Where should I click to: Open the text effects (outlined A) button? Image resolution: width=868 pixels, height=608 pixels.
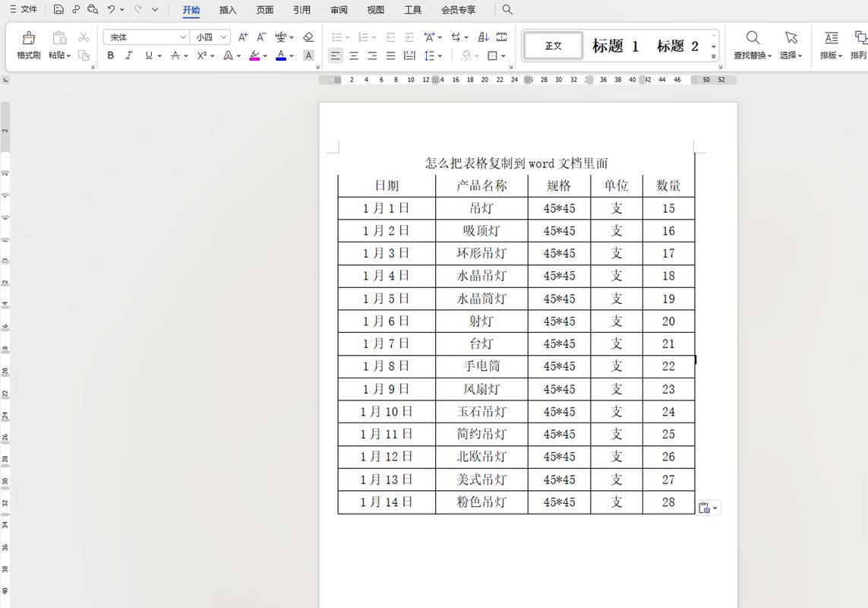[228, 55]
